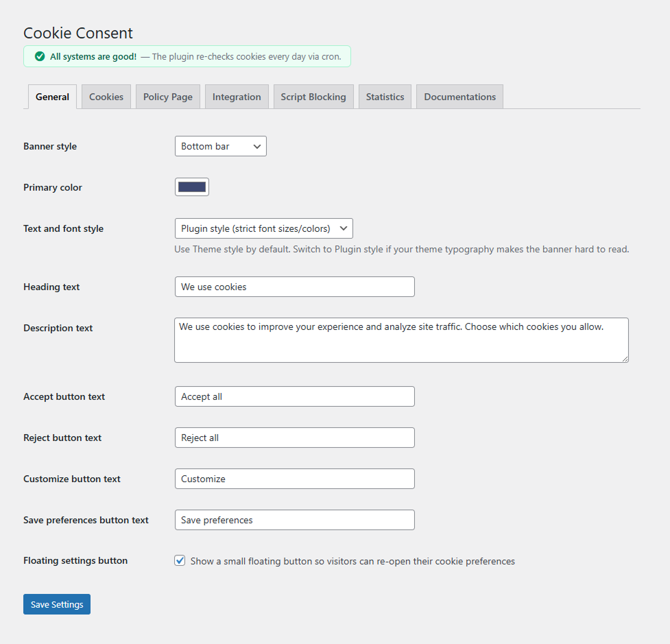The width and height of the screenshot is (670, 644).
Task: Expand the Text and font style dropdown
Action: tap(263, 228)
